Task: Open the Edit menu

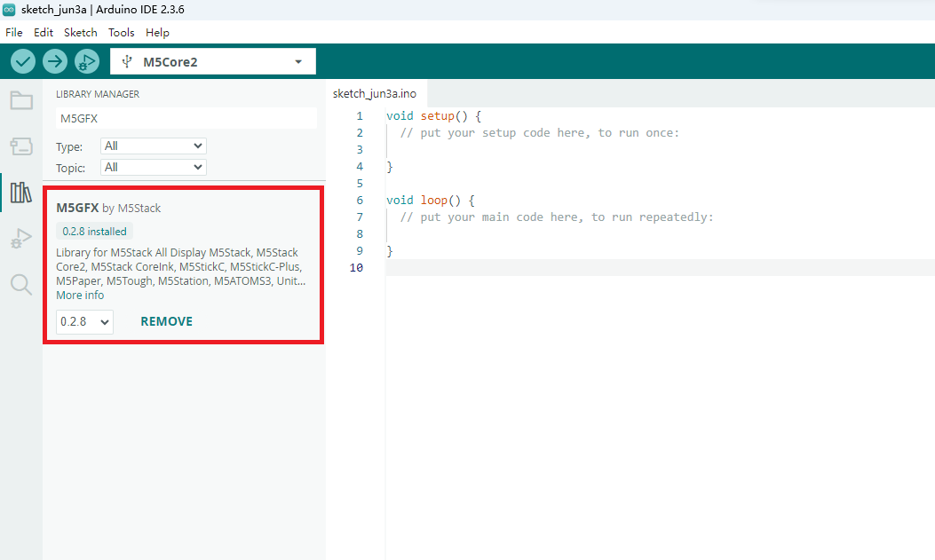Action: (x=44, y=33)
